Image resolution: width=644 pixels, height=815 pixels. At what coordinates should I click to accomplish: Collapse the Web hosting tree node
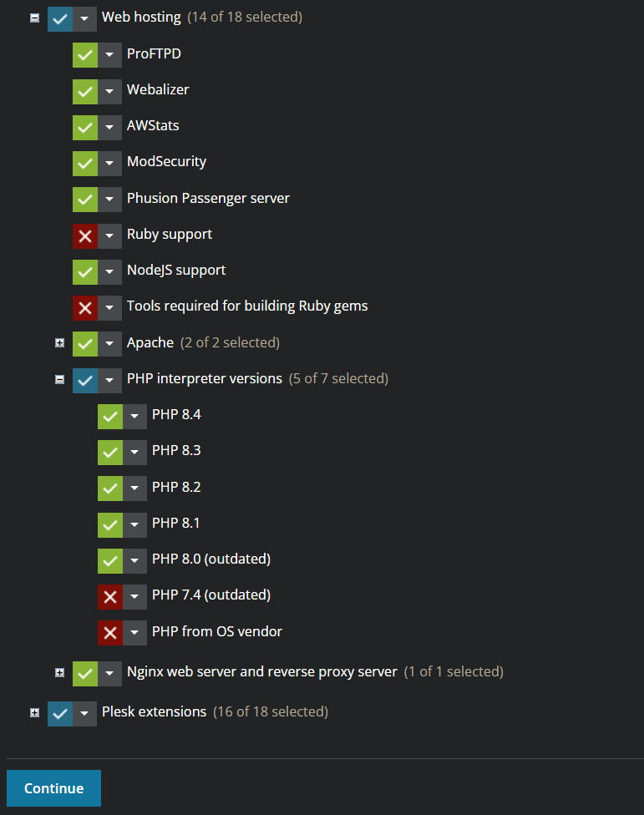(x=34, y=18)
